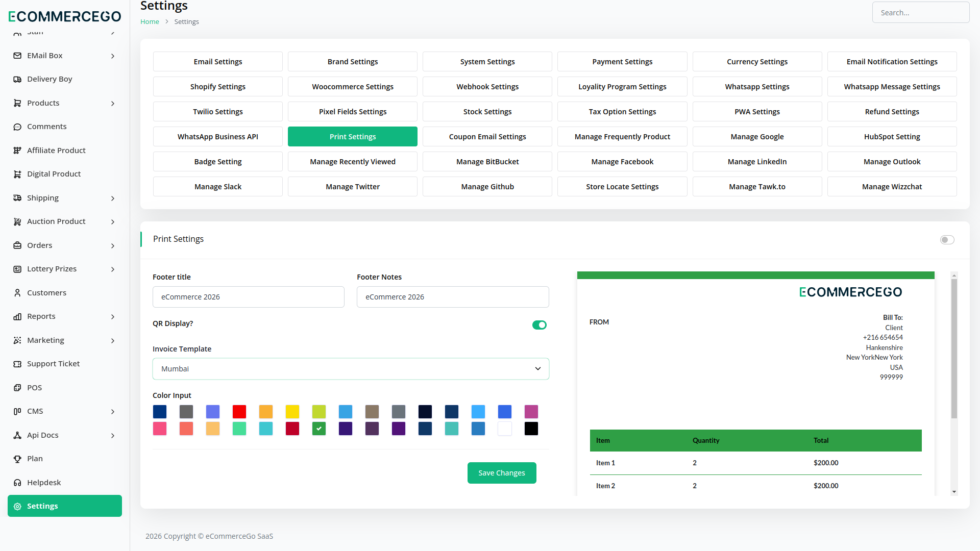Select the Print Settings tab
The width and height of the screenshot is (980, 551).
[353, 137]
